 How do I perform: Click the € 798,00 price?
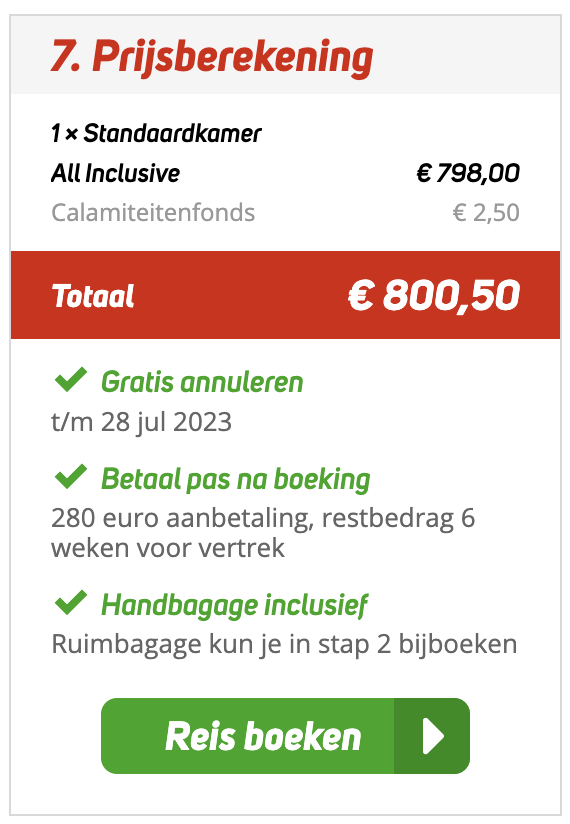[x=468, y=173]
